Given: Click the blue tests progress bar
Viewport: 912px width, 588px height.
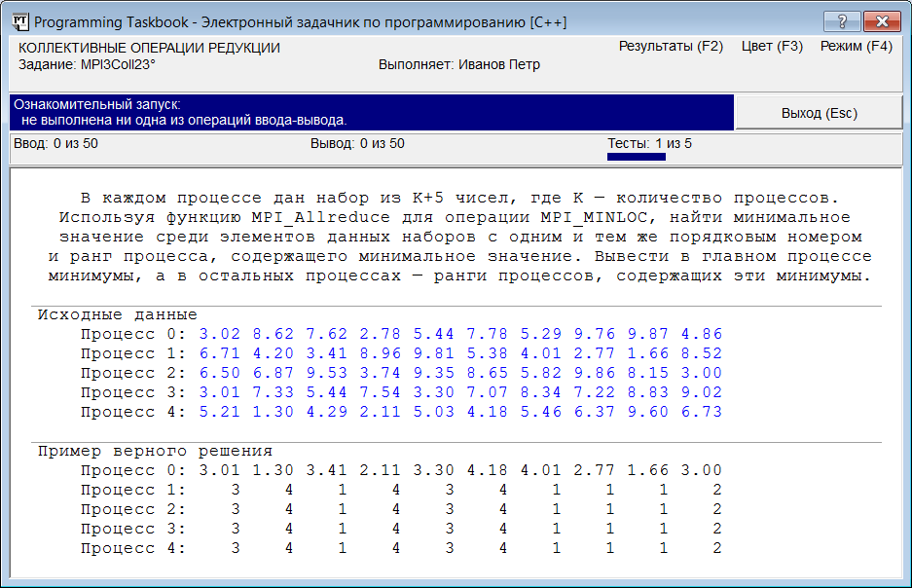Looking at the screenshot, I should pos(636,156).
